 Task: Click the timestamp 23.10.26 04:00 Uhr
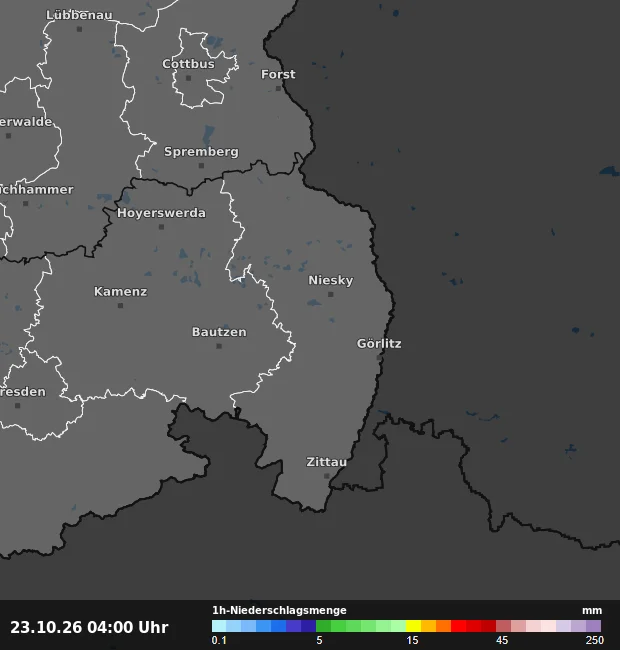click(x=90, y=627)
